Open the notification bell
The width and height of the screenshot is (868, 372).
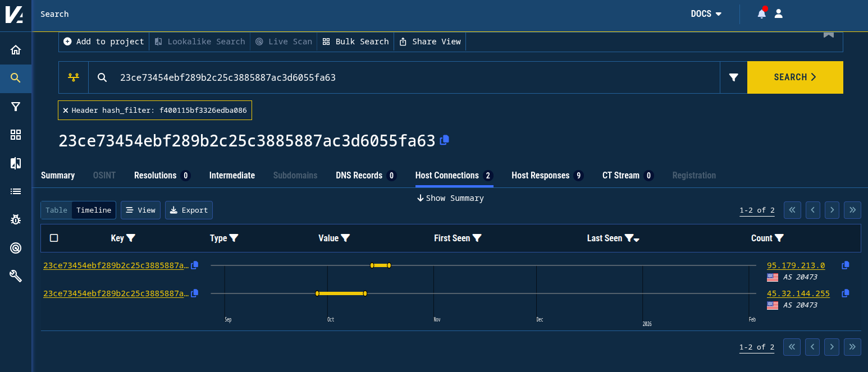click(761, 13)
